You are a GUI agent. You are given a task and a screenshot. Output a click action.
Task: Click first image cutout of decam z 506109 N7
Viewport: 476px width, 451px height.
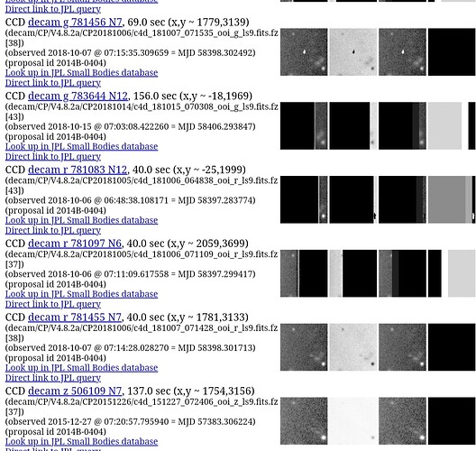click(304, 421)
